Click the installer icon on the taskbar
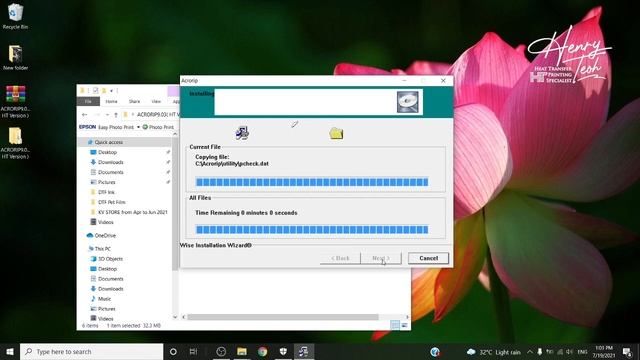 coord(303,351)
